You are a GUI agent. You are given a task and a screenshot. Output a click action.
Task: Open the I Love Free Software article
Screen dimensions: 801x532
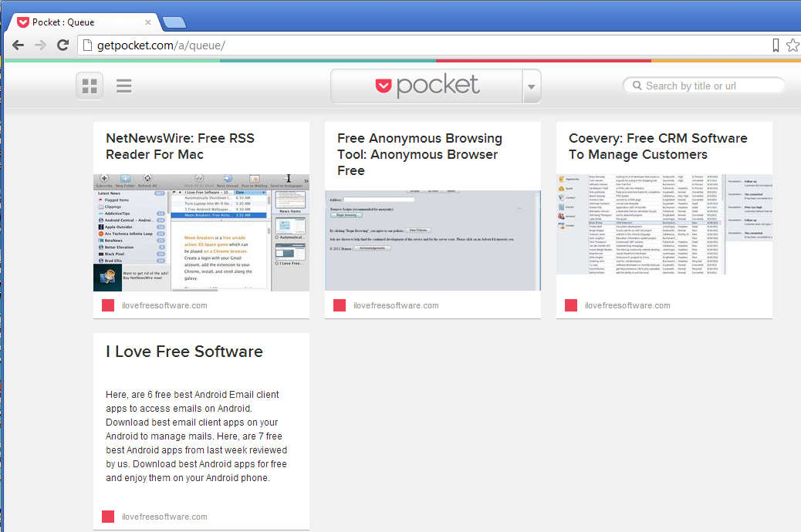[184, 352]
